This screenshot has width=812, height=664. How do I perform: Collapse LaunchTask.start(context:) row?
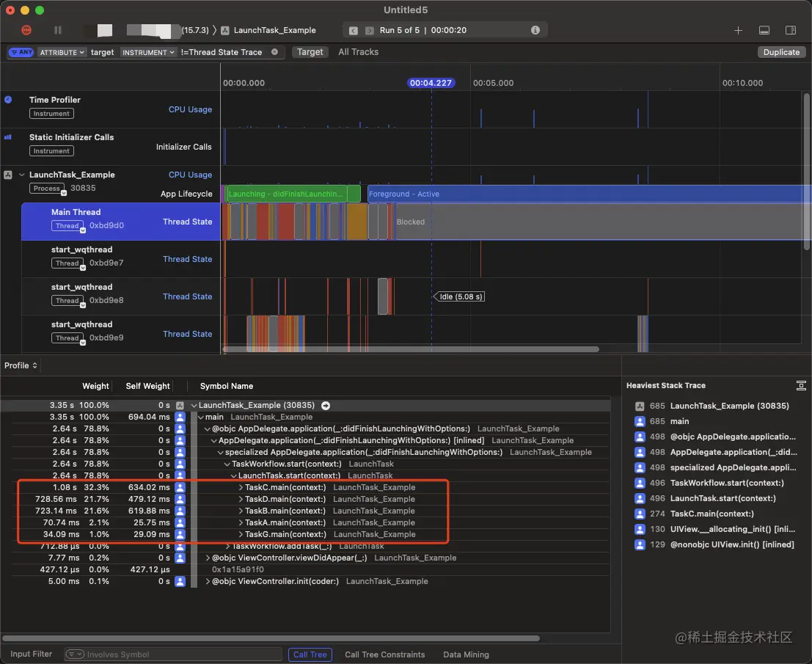pos(233,475)
